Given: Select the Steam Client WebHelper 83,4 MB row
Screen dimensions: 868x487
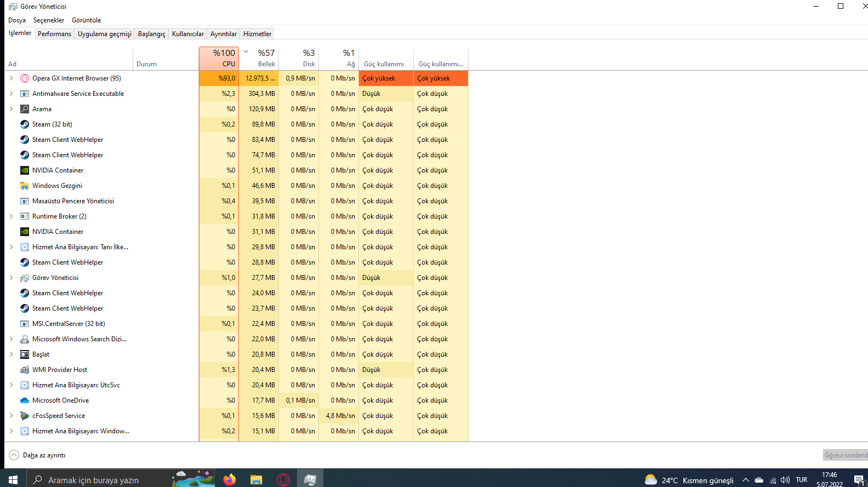Looking at the screenshot, I should click(x=236, y=140).
